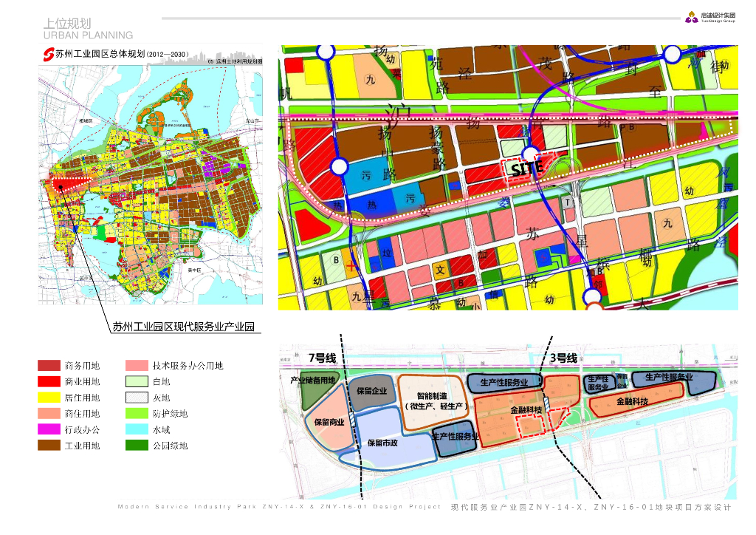Click the 商务用地 dark red legend swatch

pyautogui.click(x=49, y=366)
